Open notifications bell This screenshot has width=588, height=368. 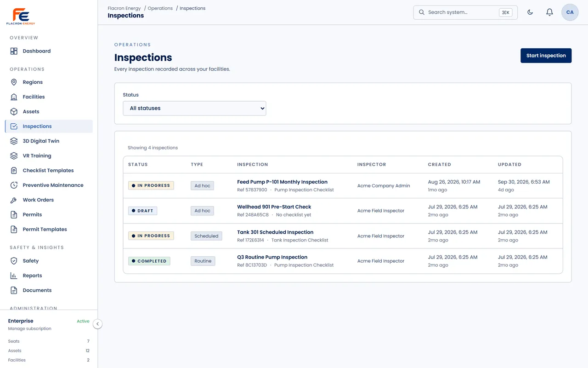[549, 12]
